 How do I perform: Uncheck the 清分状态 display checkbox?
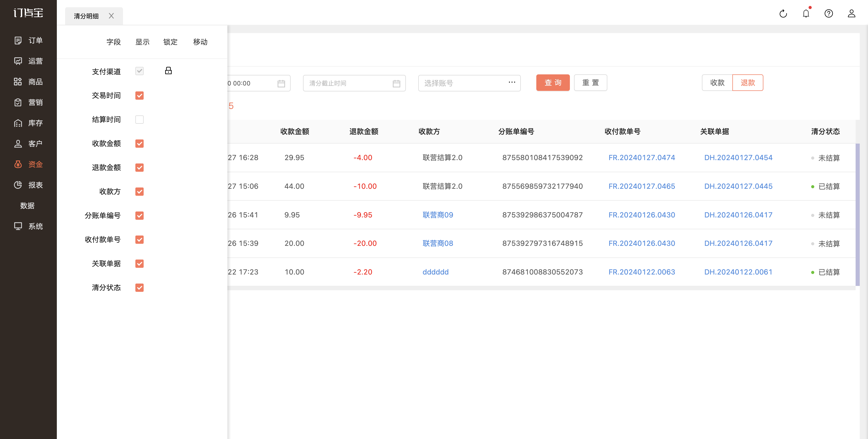point(139,288)
